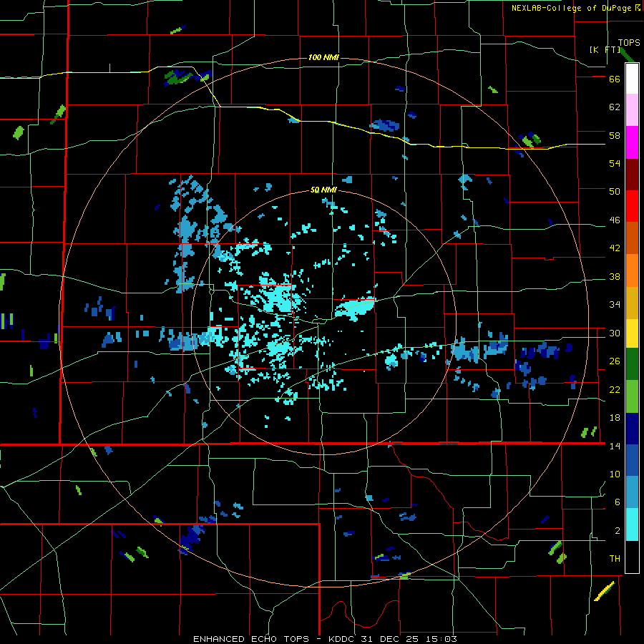
Task: Click the 54 legend value
Action: pyautogui.click(x=615, y=163)
